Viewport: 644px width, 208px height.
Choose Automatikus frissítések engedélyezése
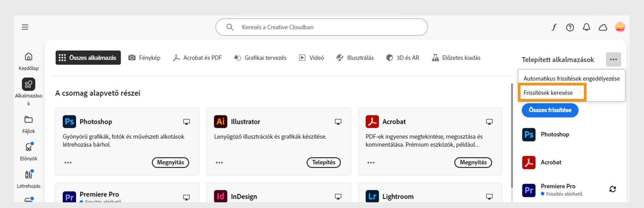coord(572,79)
